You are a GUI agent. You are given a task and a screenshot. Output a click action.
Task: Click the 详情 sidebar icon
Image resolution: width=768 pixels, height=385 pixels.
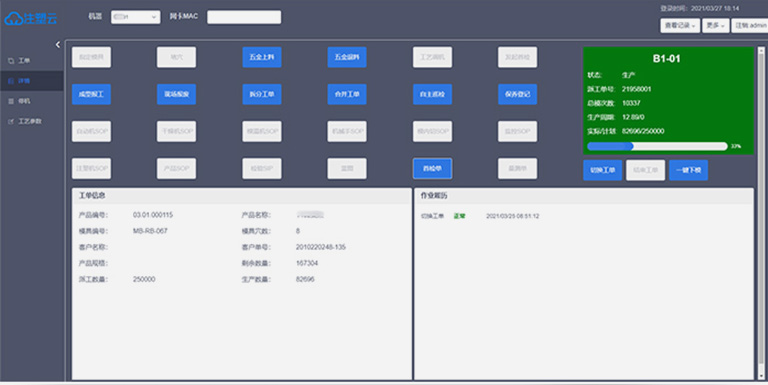click(11, 81)
